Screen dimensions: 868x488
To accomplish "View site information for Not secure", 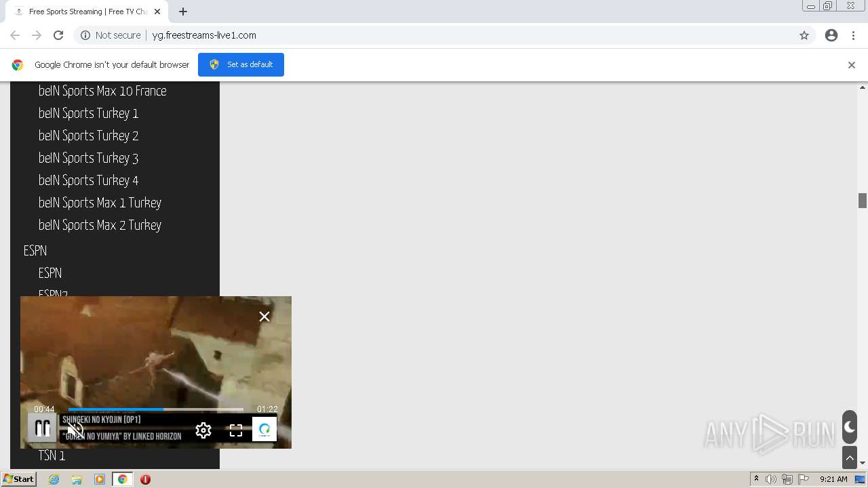I will tap(111, 35).
